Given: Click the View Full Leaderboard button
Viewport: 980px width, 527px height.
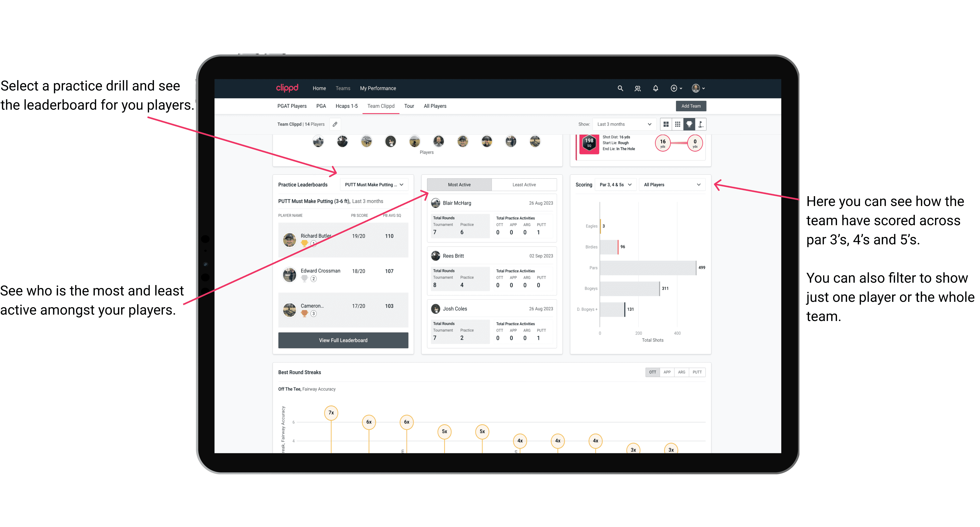Looking at the screenshot, I should pos(343,340).
